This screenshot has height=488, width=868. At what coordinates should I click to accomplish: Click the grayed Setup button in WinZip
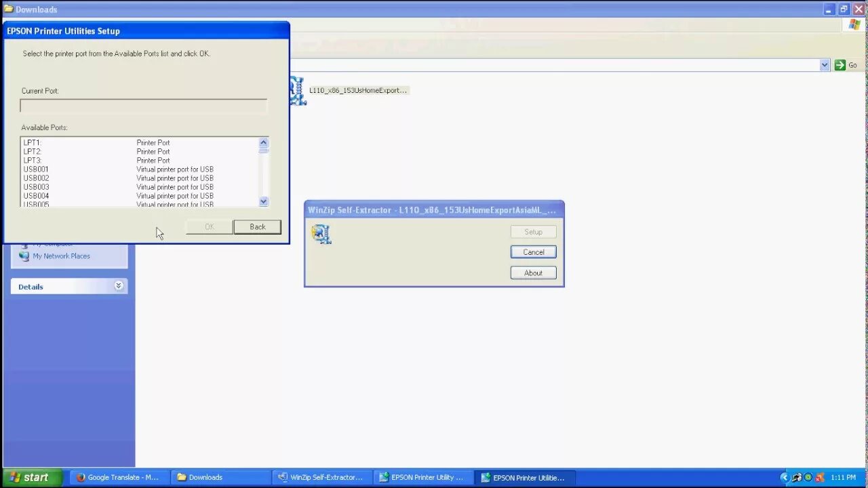point(533,232)
